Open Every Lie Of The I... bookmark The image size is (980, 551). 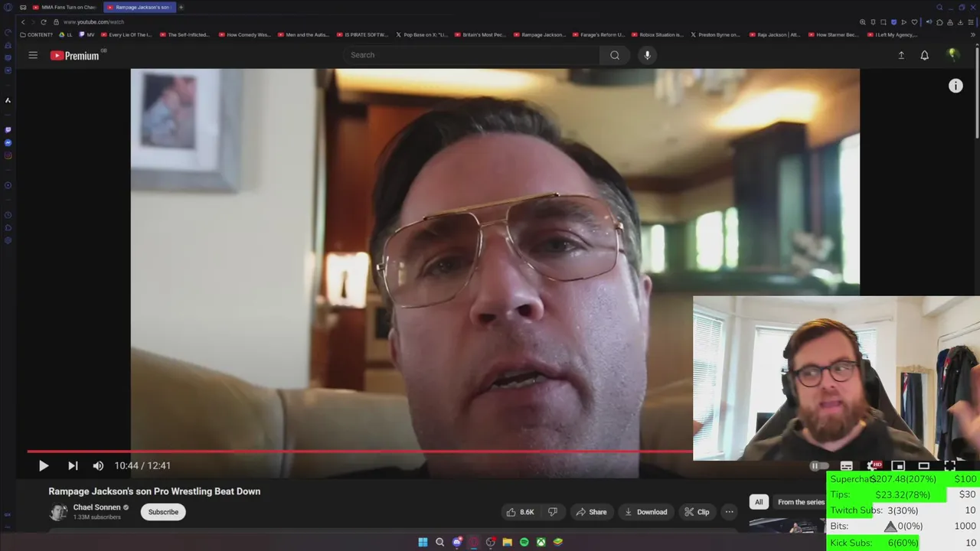(126, 34)
